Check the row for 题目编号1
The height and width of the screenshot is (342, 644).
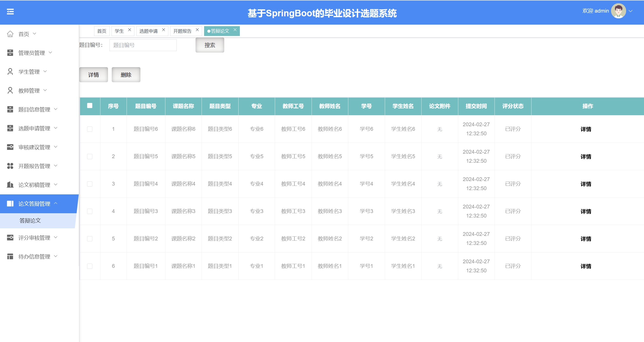[90, 266]
